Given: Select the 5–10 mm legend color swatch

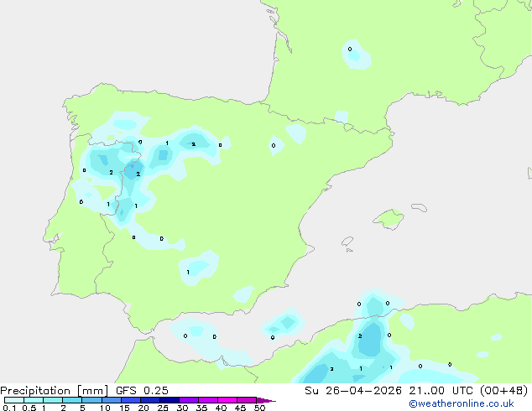Looking at the screenshot, I should (91, 400).
